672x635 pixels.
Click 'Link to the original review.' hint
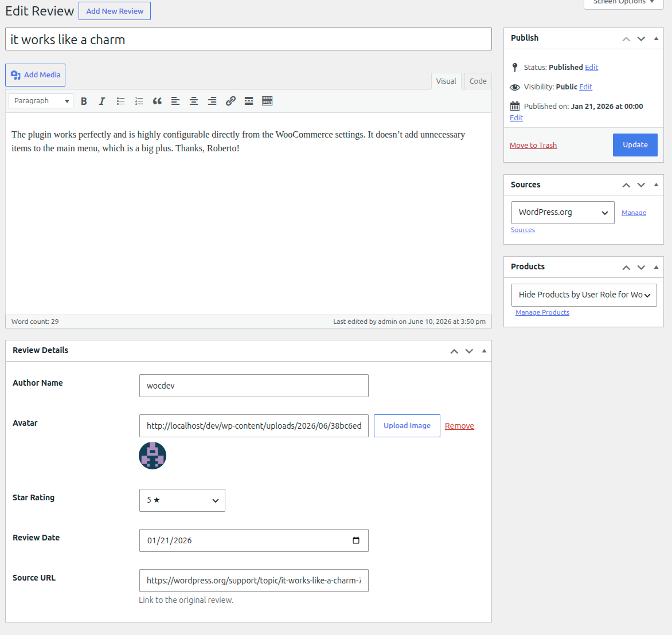[186, 600]
